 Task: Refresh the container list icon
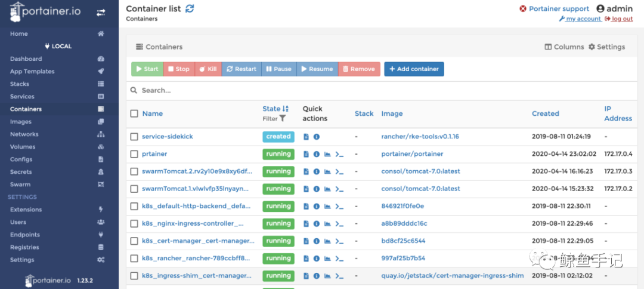pyautogui.click(x=190, y=8)
